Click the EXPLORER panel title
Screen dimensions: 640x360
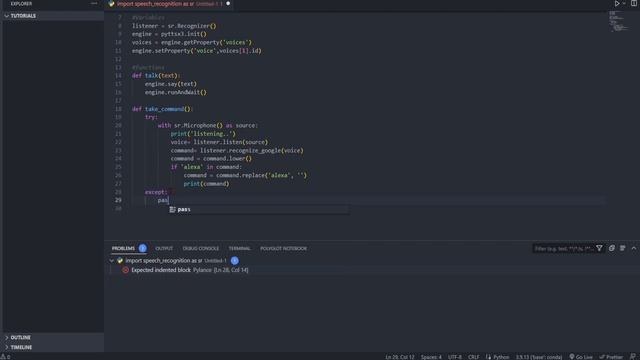coord(21,3)
